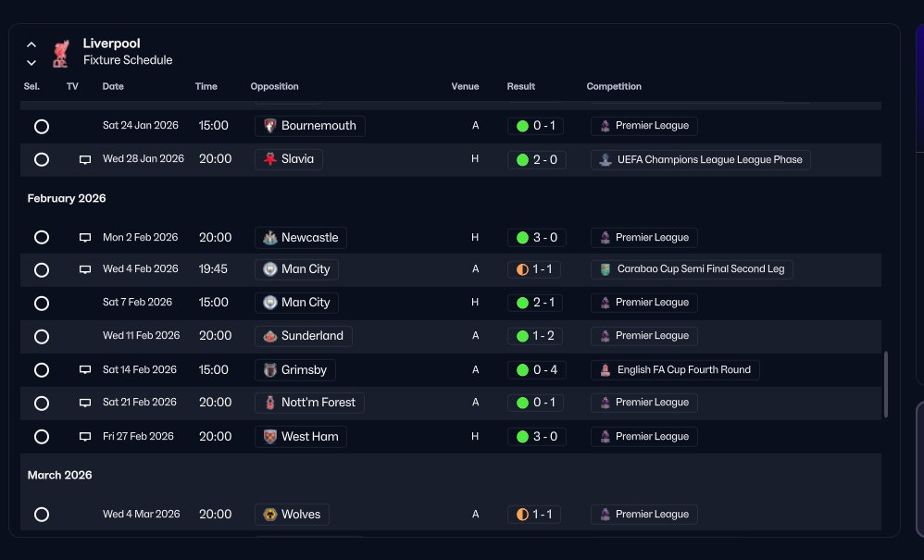This screenshot has width=924, height=560.
Task: Click the Wolves club badge icon
Action: pyautogui.click(x=270, y=514)
